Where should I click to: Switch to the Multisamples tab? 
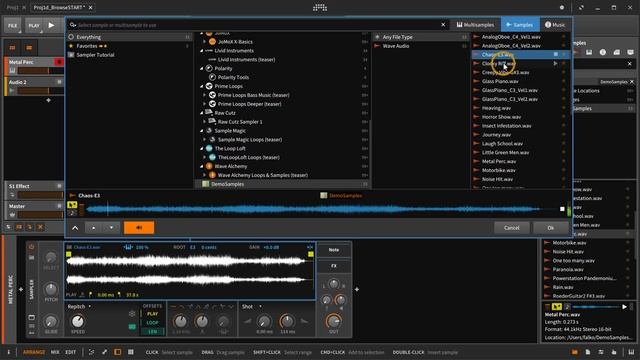point(475,25)
